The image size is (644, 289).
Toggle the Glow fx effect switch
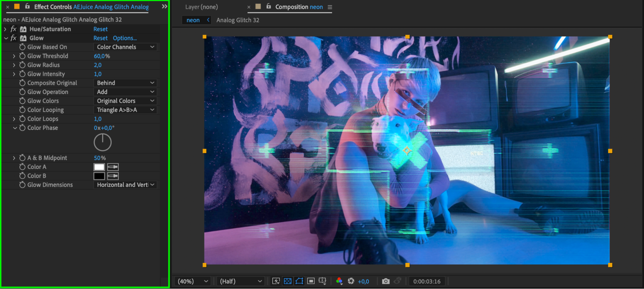[x=14, y=38]
